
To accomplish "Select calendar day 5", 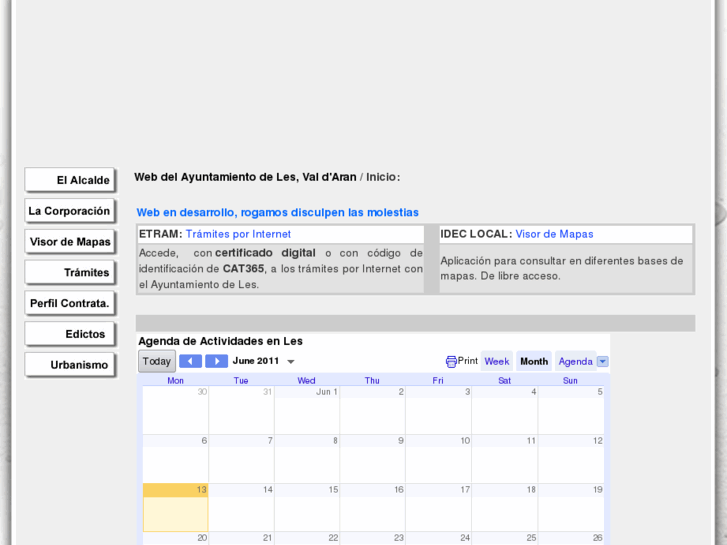I will (571, 410).
